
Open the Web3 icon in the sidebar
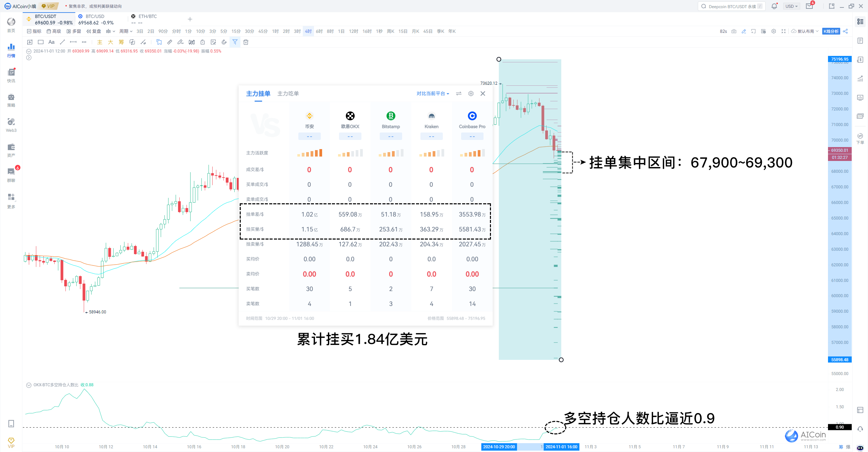11,125
